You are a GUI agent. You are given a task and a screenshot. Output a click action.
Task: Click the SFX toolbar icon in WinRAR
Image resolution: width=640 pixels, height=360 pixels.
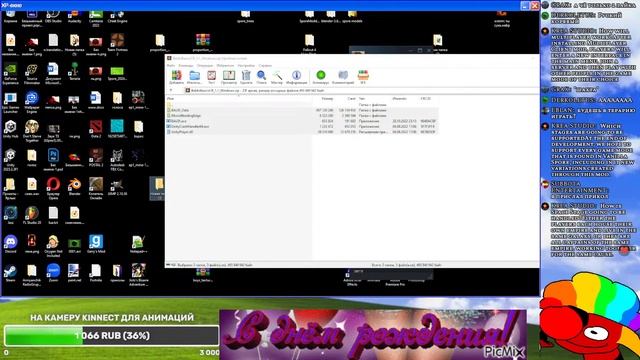363,77
